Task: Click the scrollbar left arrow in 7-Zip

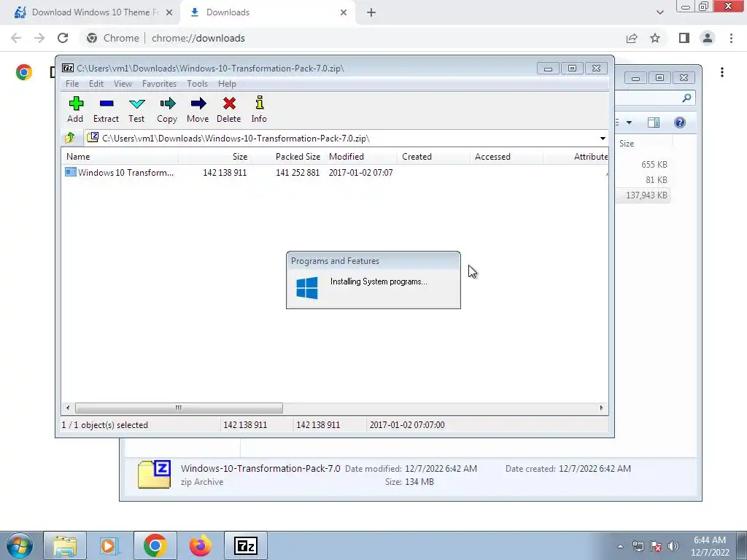Action: pos(68,408)
